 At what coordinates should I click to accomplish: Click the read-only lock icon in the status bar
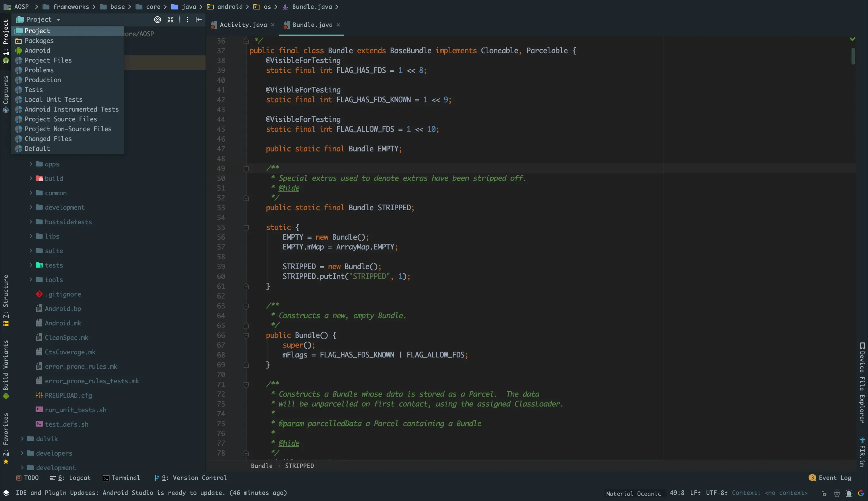(824, 494)
